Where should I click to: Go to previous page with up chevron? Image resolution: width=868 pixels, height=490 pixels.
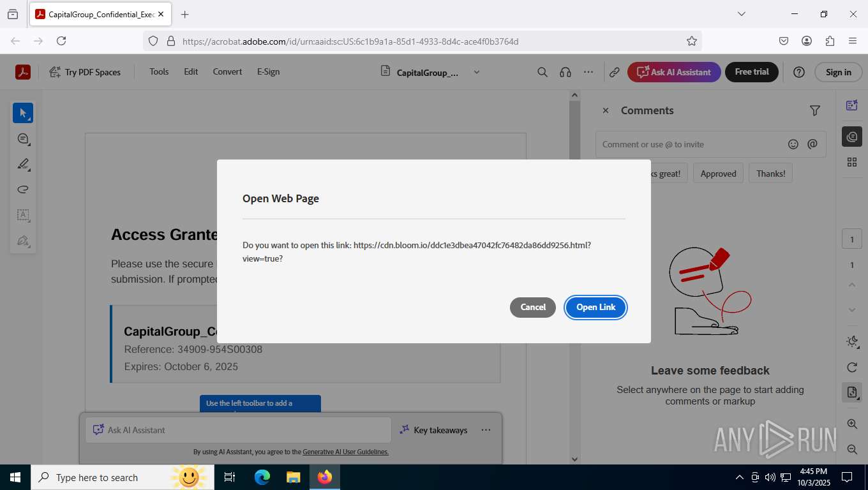click(852, 285)
